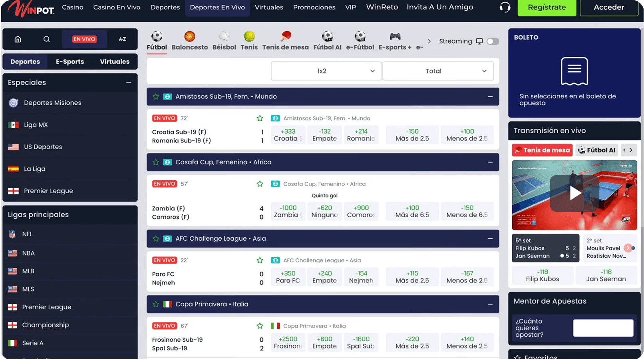
Task: Click the home icon in sidebar
Action: 18,39
